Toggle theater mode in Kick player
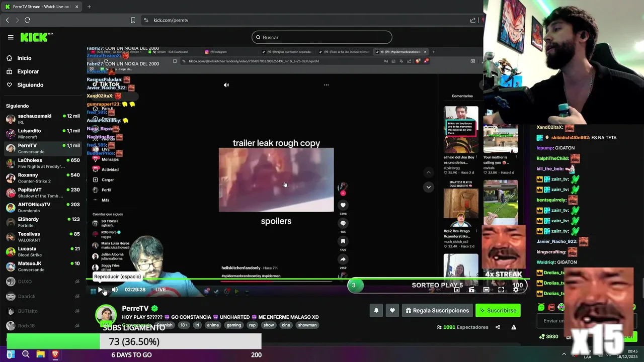The height and width of the screenshot is (362, 644). coord(486,290)
